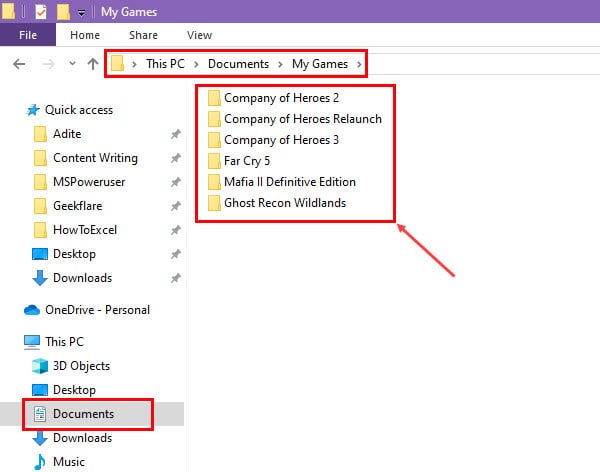Screen dimensions: 600x472
Task: Click the pin icon next to HowToExcel
Action: [x=176, y=230]
